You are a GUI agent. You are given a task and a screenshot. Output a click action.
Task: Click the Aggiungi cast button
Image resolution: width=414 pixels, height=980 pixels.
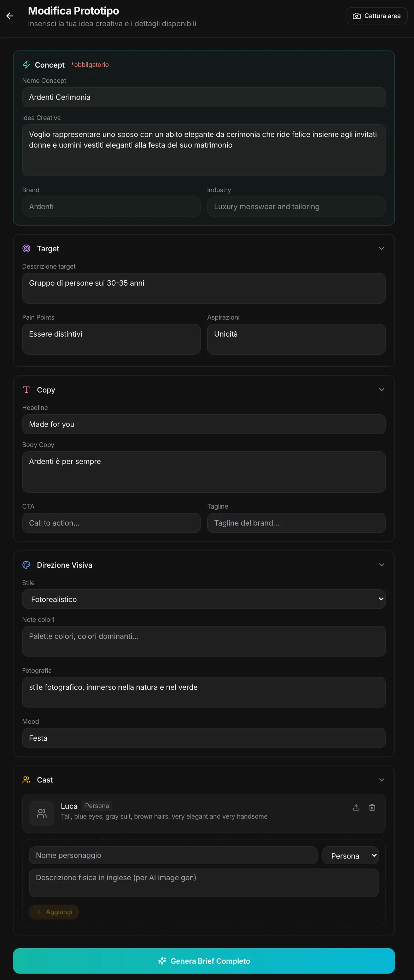[54, 912]
